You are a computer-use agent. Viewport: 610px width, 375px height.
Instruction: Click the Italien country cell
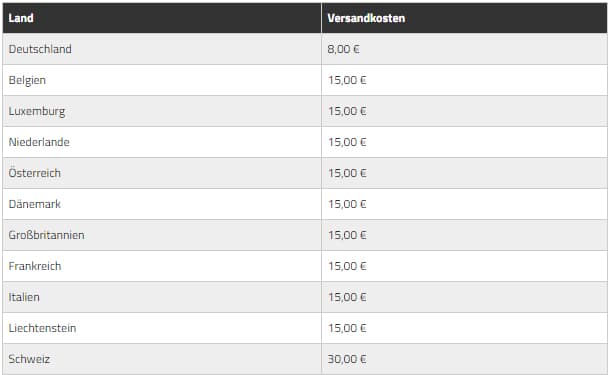click(x=162, y=297)
